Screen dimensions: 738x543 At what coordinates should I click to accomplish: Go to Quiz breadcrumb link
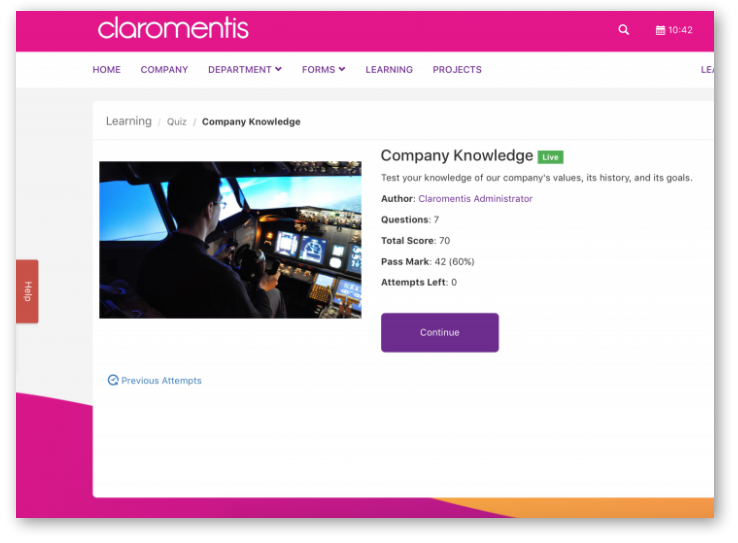[x=176, y=122]
